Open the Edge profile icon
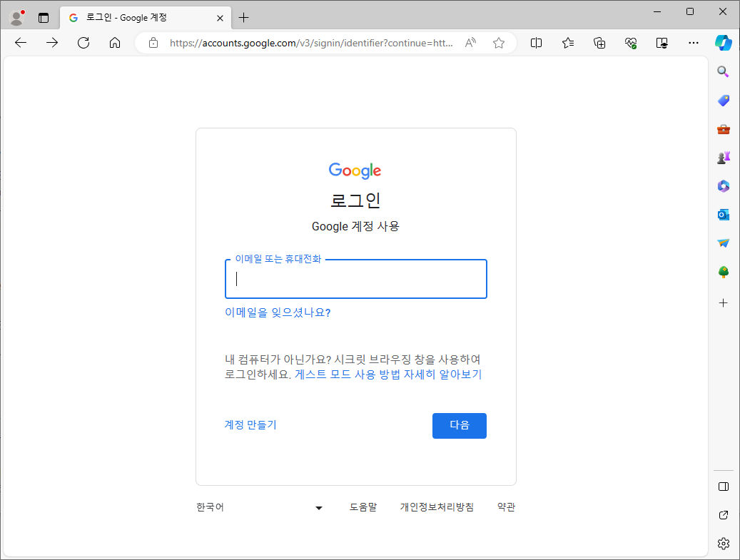Screen dimensions: 740x560 17,18
